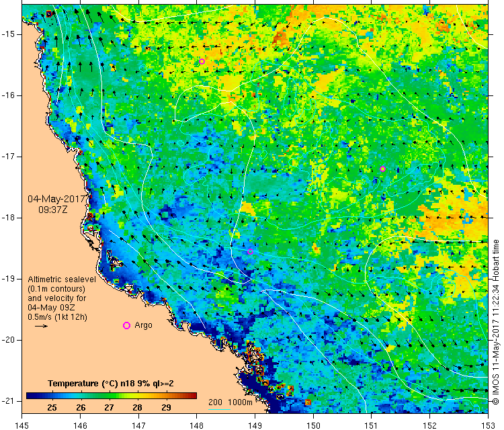This screenshot has width=504, height=430.
Task: Click the 153 longitude axis label
Action: point(489,425)
